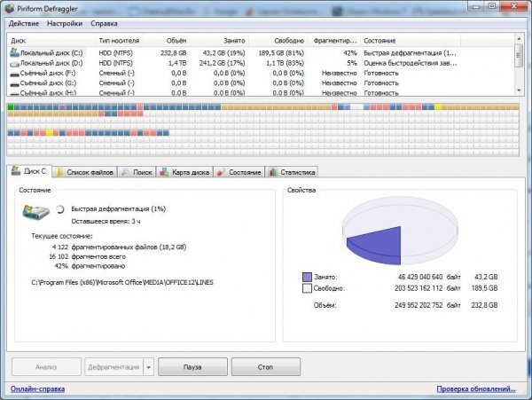Click the 203 523 162 112 bytes value
The image size is (532, 400).
point(419,288)
